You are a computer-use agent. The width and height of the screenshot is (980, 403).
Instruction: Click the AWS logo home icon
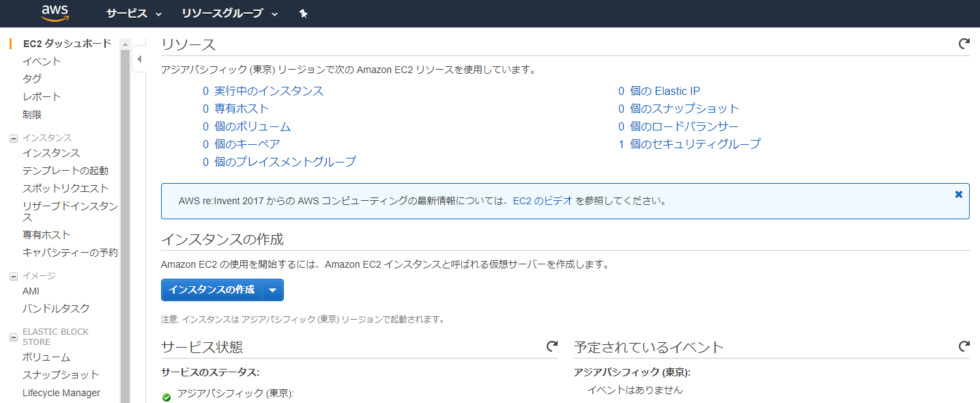tap(54, 13)
